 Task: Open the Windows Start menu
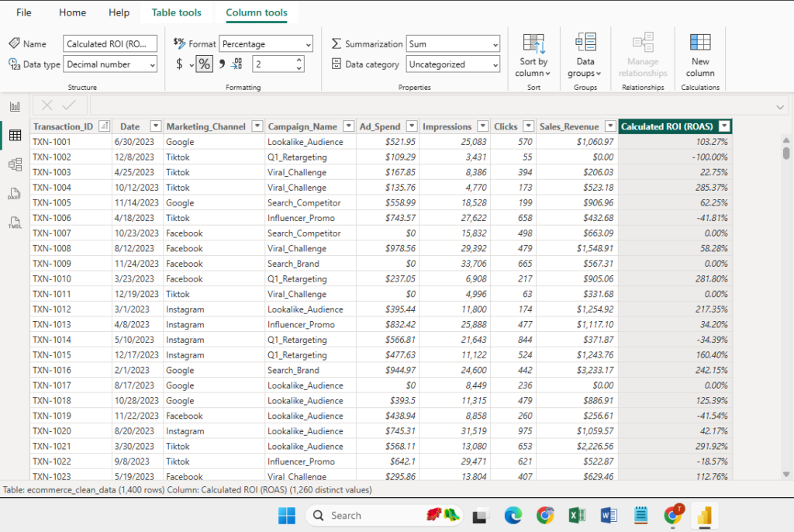(x=287, y=516)
